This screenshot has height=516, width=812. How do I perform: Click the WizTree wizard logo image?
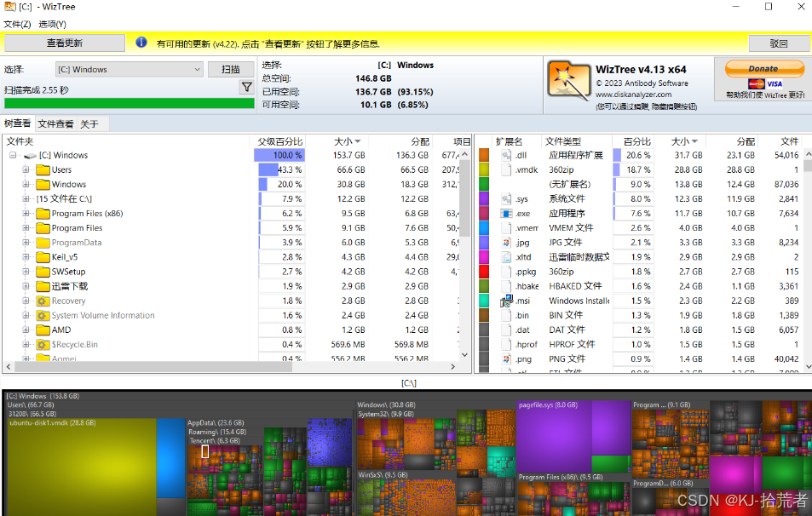[x=568, y=81]
